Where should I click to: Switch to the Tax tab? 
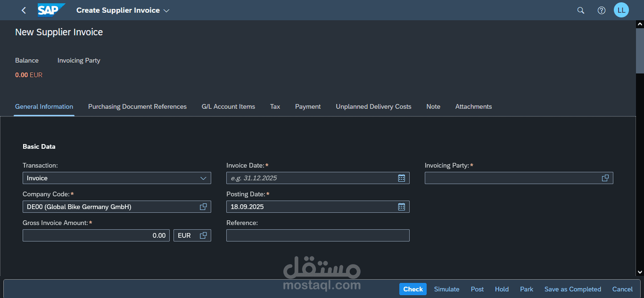click(x=275, y=106)
